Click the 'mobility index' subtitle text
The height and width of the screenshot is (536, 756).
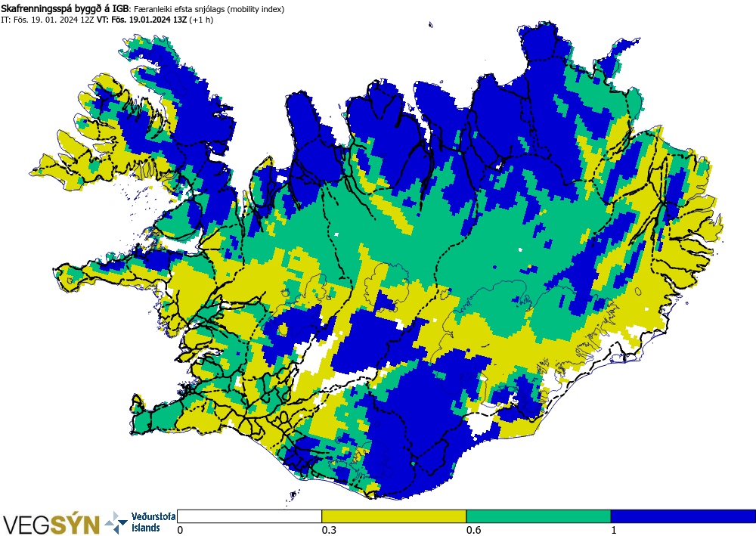(x=257, y=9)
